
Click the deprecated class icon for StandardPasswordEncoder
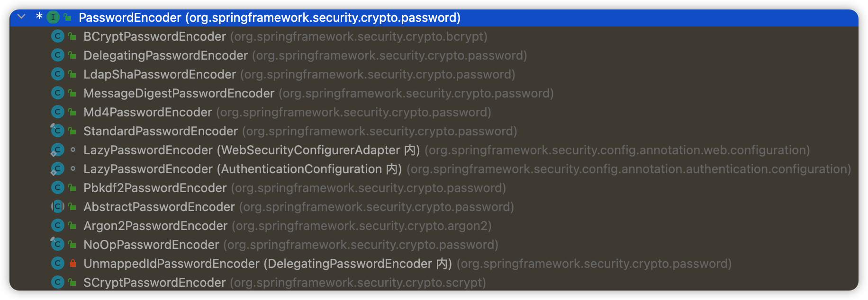57,130
